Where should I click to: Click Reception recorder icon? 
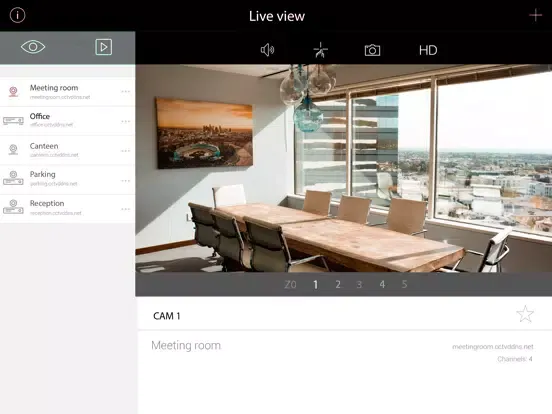(x=13, y=207)
